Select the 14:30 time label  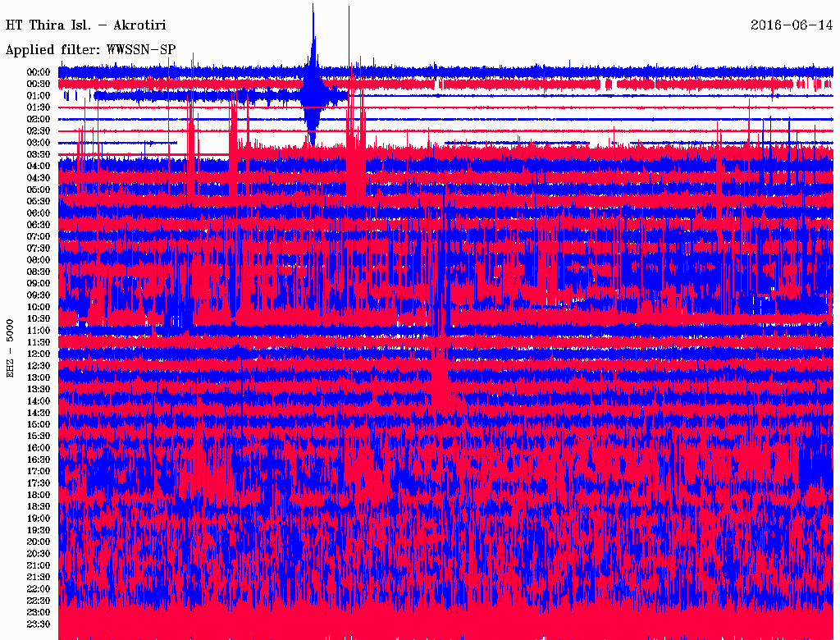pyautogui.click(x=39, y=413)
